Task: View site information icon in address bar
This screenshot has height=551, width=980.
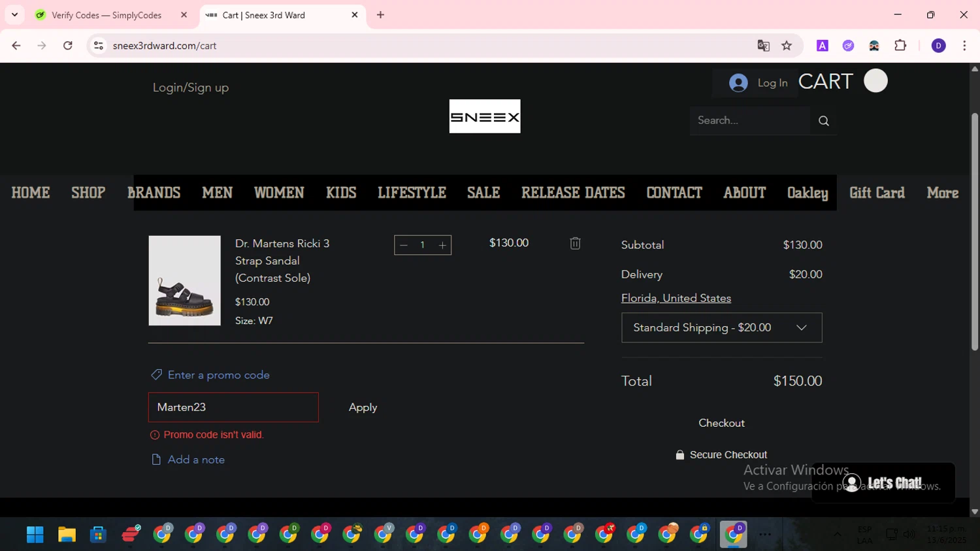Action: [99, 46]
